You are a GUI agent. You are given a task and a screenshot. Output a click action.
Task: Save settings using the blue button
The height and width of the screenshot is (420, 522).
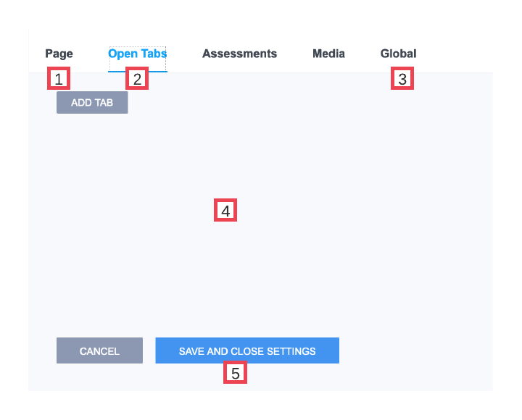247,350
